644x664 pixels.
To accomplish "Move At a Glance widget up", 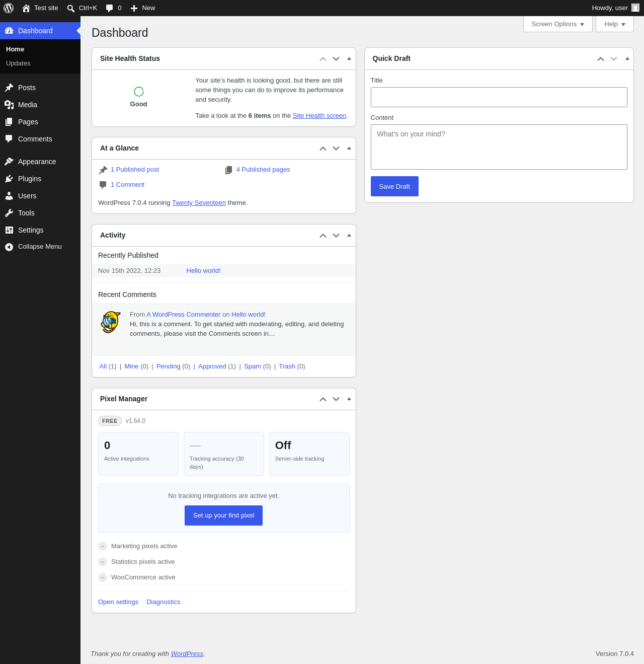I will click(323, 149).
